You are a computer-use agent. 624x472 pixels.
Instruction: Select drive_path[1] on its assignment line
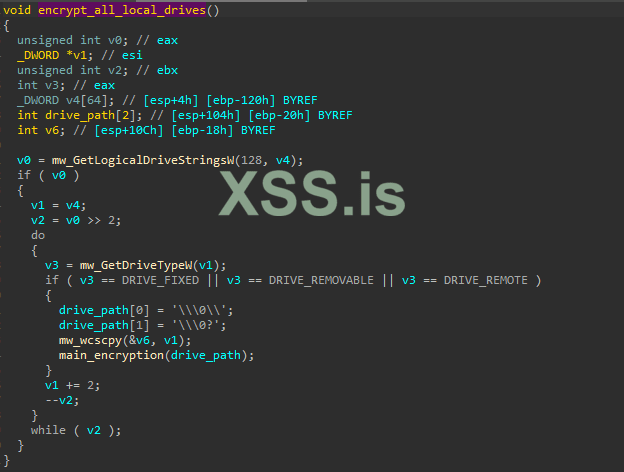104,326
